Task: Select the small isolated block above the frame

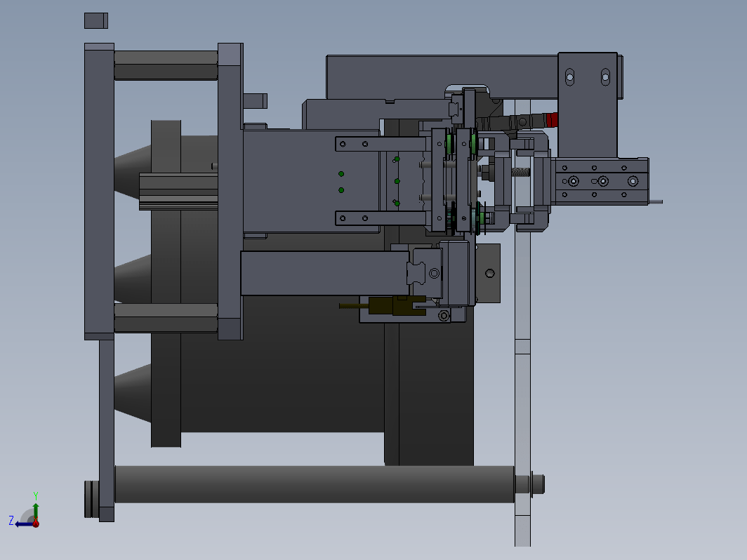Action: (96, 20)
